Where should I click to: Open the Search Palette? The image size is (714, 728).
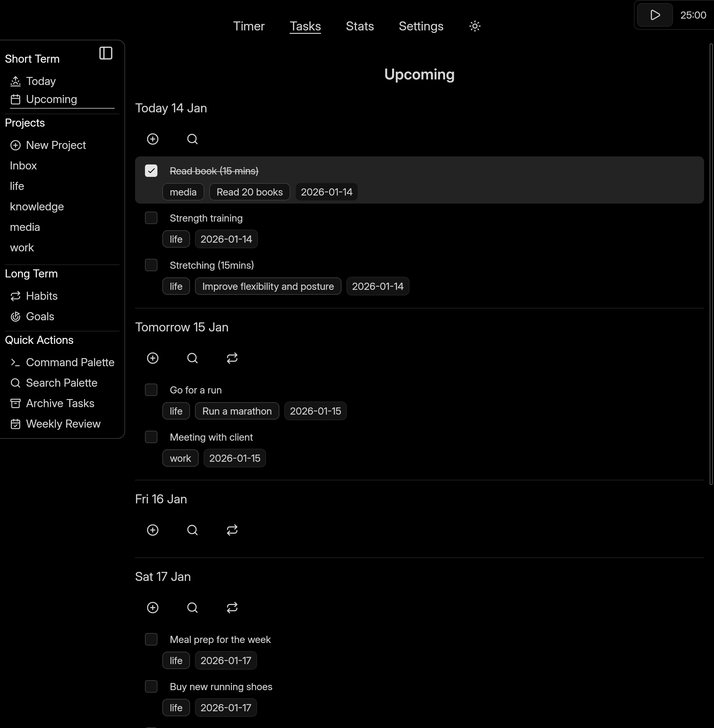(61, 383)
